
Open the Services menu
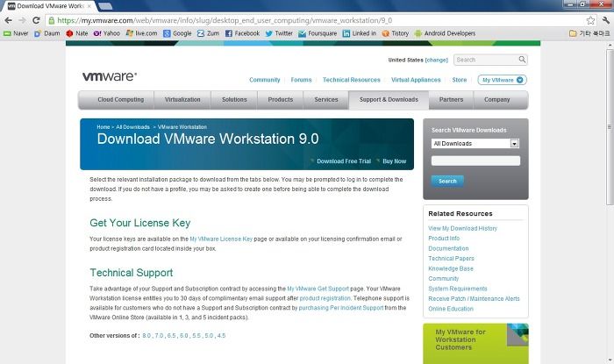[326, 100]
